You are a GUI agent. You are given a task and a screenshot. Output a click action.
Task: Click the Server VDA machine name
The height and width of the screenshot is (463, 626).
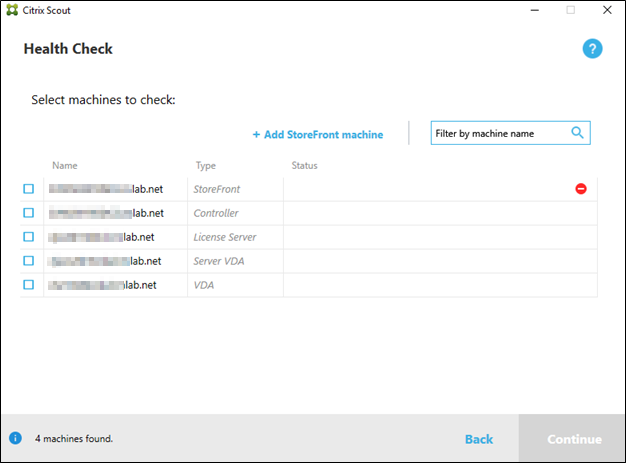[105, 261]
